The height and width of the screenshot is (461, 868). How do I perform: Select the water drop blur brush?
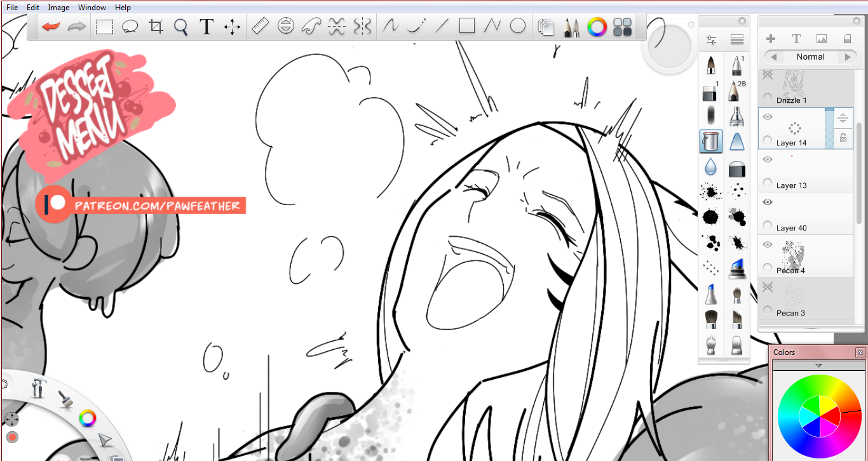pos(711,166)
